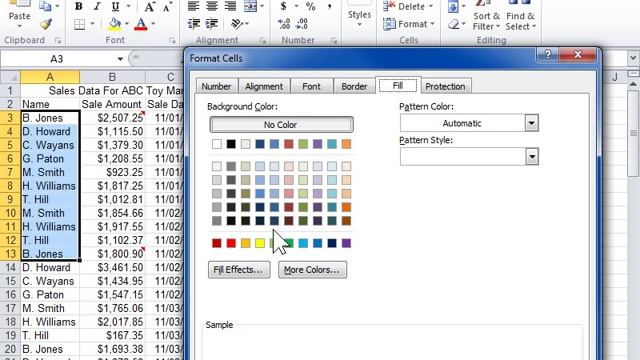Switch to the Border tab
This screenshot has width=640, height=360.
pyautogui.click(x=354, y=86)
